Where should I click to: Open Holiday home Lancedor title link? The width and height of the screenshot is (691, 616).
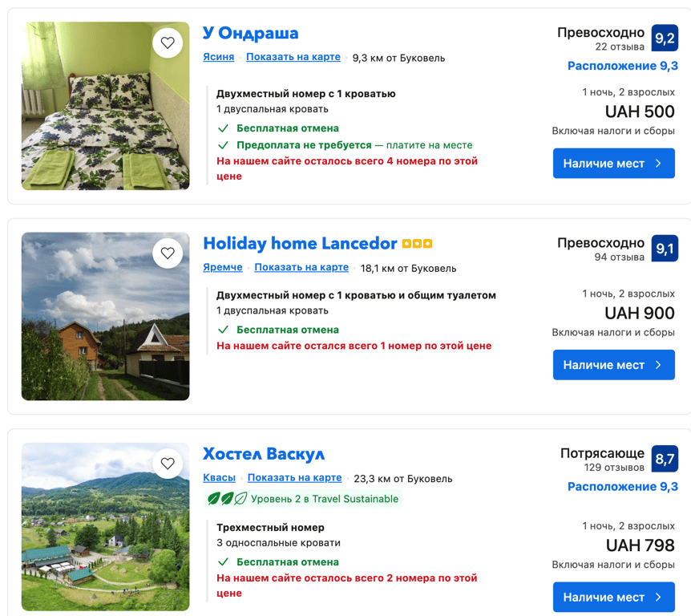click(300, 243)
